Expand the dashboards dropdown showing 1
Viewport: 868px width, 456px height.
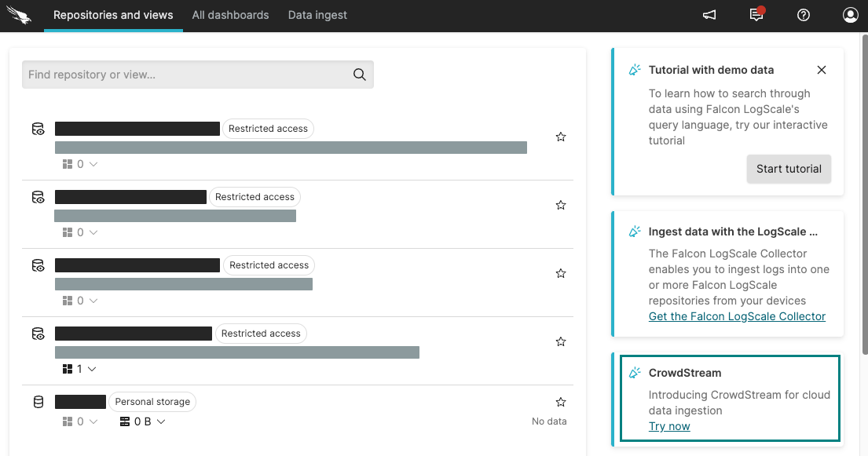[80, 369]
